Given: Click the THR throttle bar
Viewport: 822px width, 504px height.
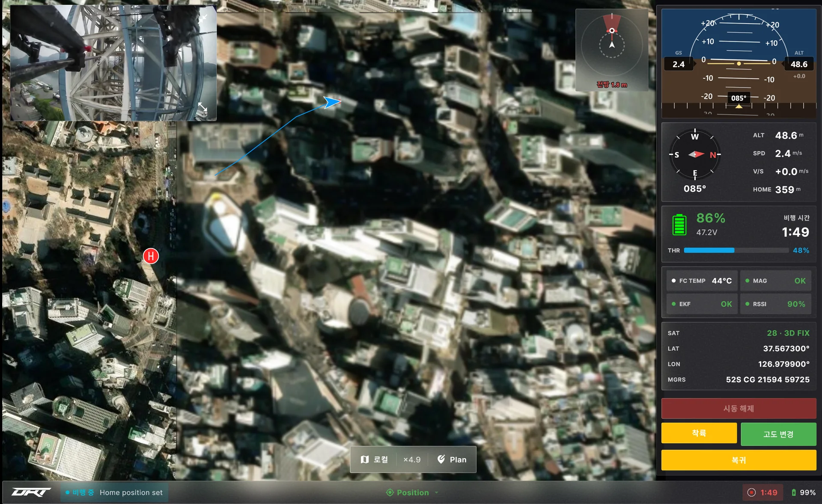Looking at the screenshot, I should [736, 250].
